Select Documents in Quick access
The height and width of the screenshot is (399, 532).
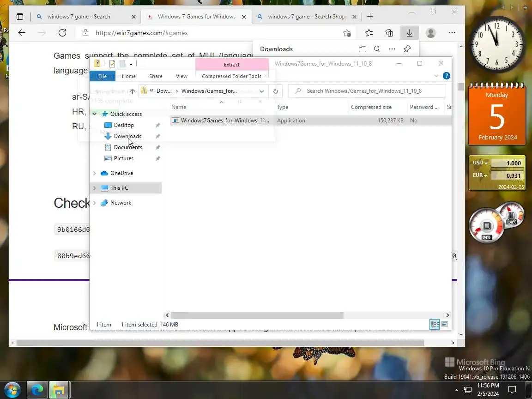tap(128, 147)
